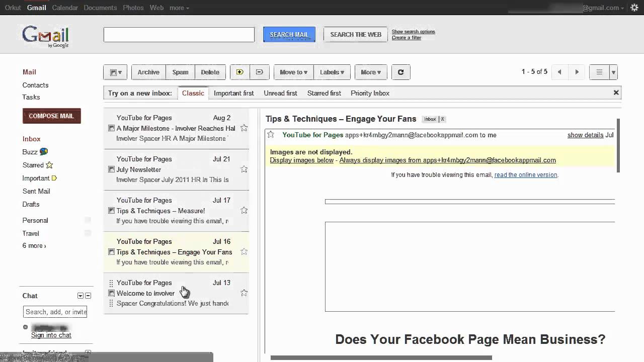
Task: Open the layout options dropdown arrow
Action: [x=613, y=72]
